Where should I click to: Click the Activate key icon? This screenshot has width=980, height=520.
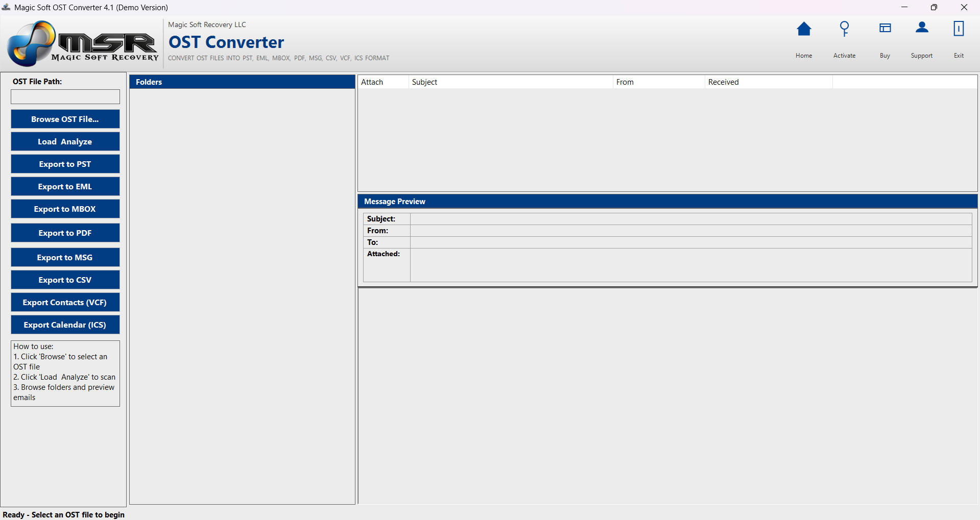pos(844,29)
